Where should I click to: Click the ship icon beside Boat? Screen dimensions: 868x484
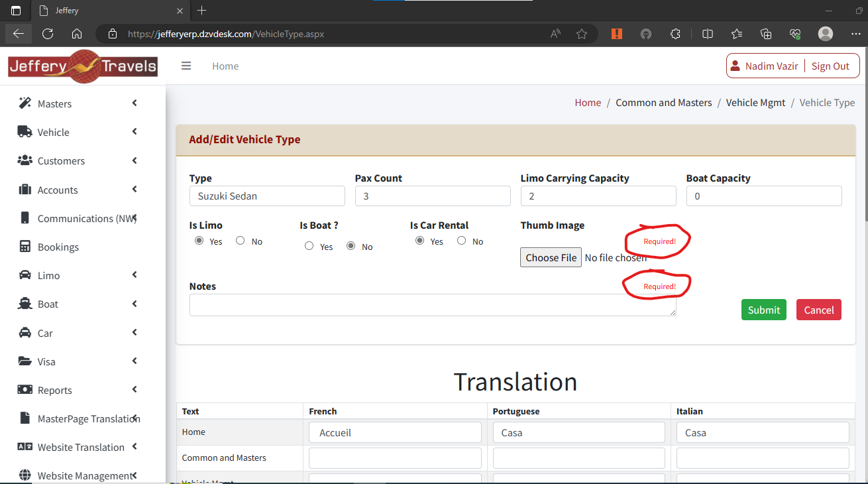(25, 304)
